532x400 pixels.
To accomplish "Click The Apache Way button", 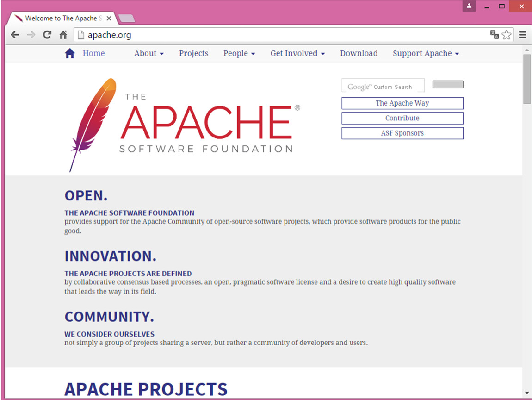I will pos(402,103).
